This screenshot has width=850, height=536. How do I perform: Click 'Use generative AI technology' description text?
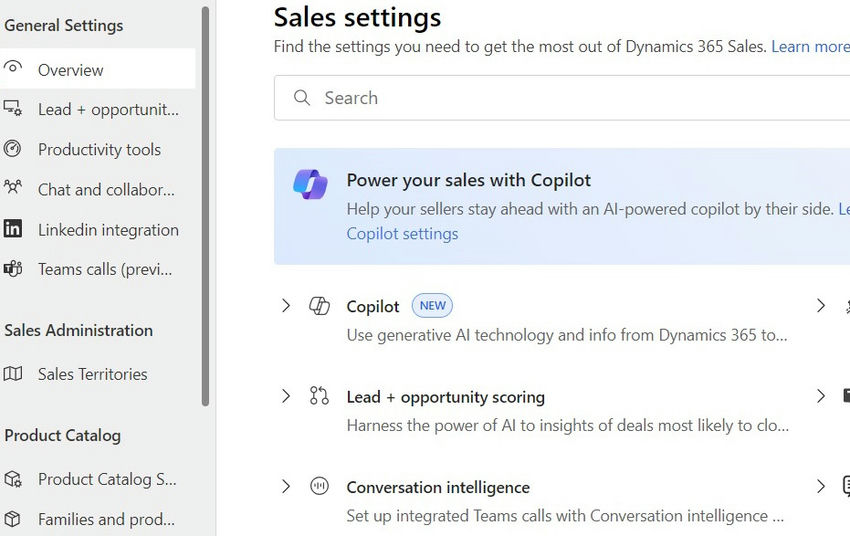point(566,335)
